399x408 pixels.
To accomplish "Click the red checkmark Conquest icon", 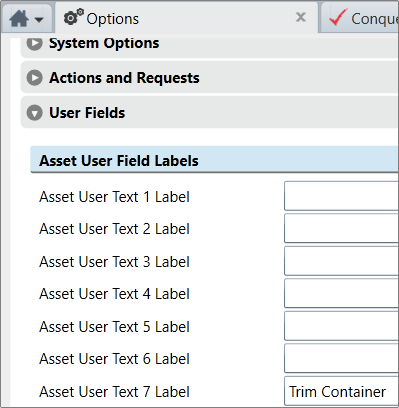I will pos(338,18).
